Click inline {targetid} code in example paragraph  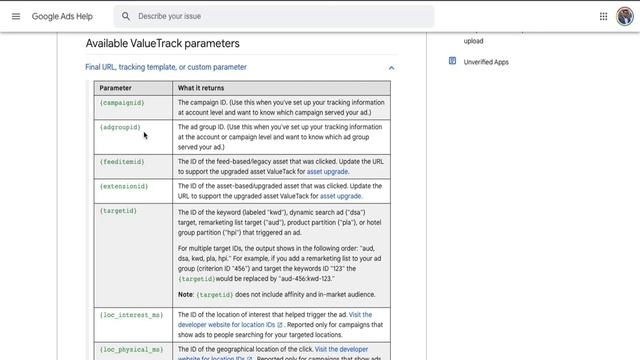(x=196, y=279)
